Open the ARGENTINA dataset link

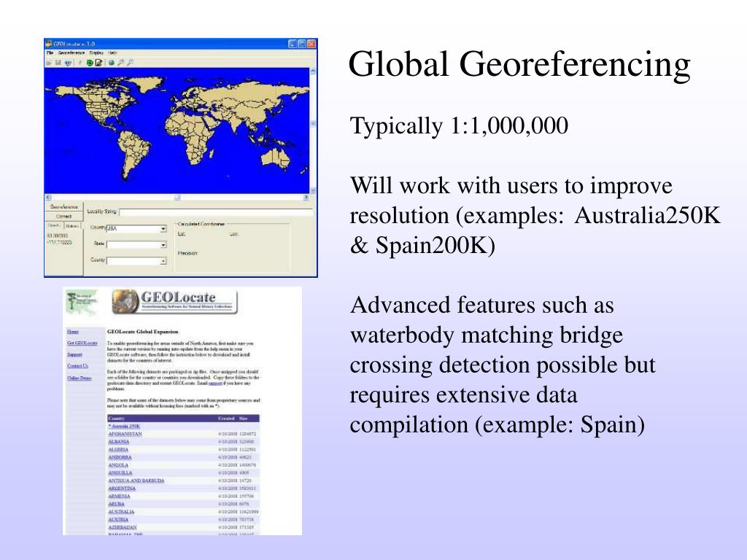coord(122,488)
